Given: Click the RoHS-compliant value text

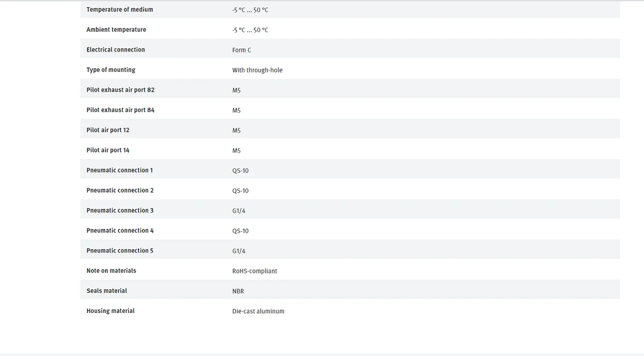Looking at the screenshot, I should [255, 271].
